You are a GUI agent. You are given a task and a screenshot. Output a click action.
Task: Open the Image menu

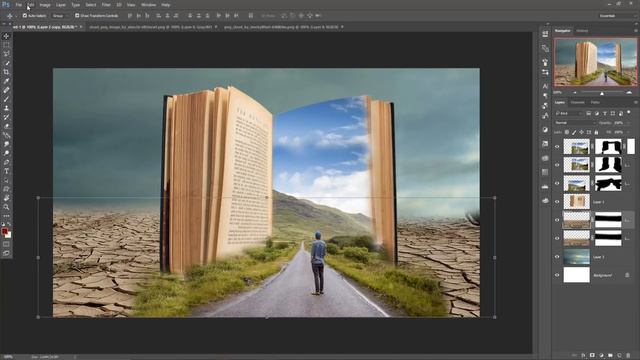(x=45, y=5)
